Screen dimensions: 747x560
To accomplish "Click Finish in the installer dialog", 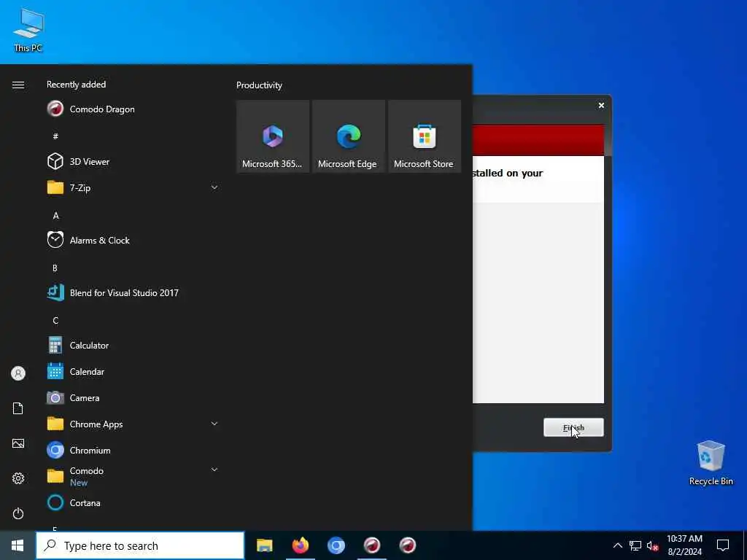I will [x=573, y=427].
